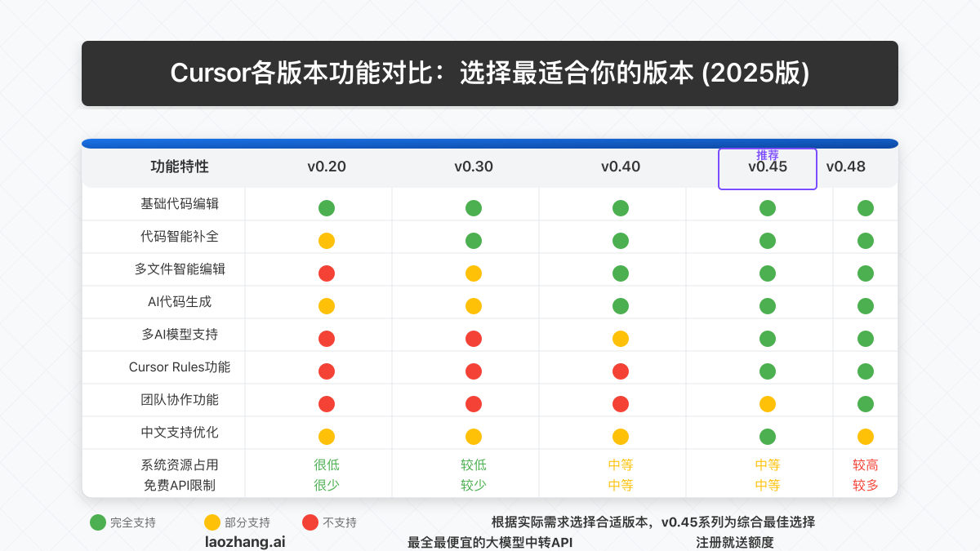Click the red dot for Cursor Rules功能 under v0.40
Image resolution: width=980 pixels, height=551 pixels.
(621, 371)
